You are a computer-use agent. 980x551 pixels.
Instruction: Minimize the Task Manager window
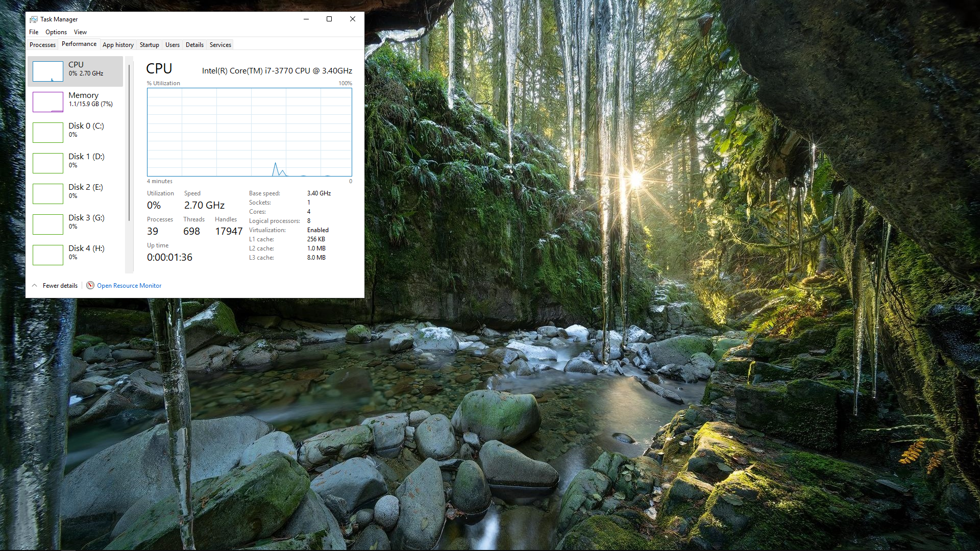(x=306, y=19)
